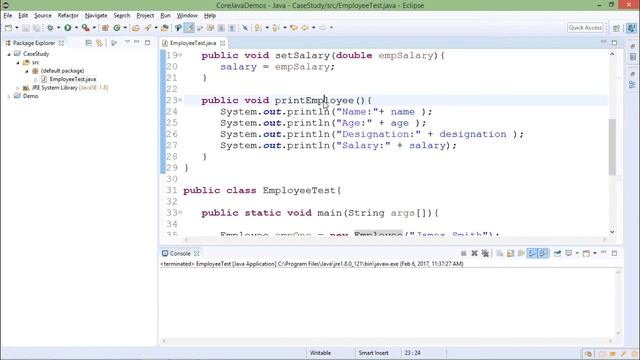640x360 pixels.
Task: Collapse the src folder tree node
Action: pyautogui.click(x=18, y=62)
